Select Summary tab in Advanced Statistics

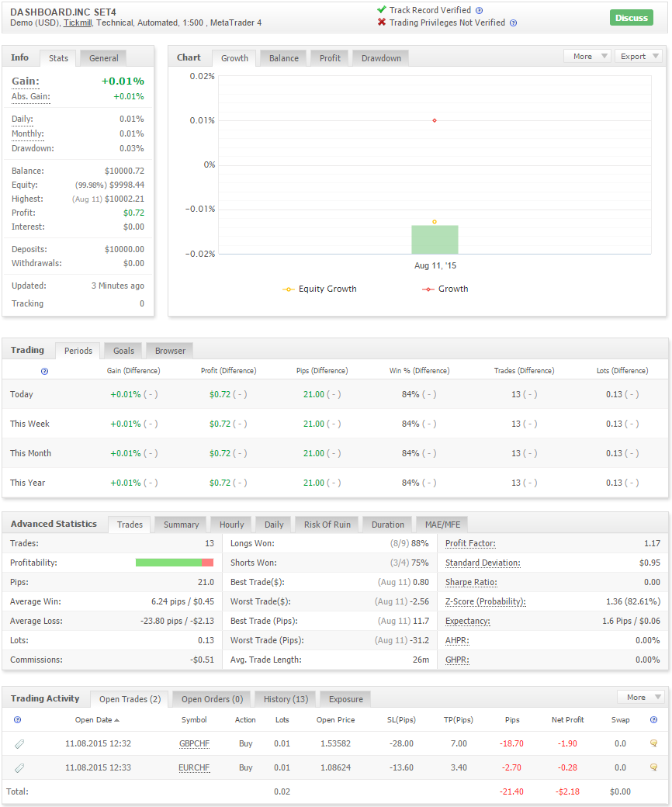coord(181,525)
